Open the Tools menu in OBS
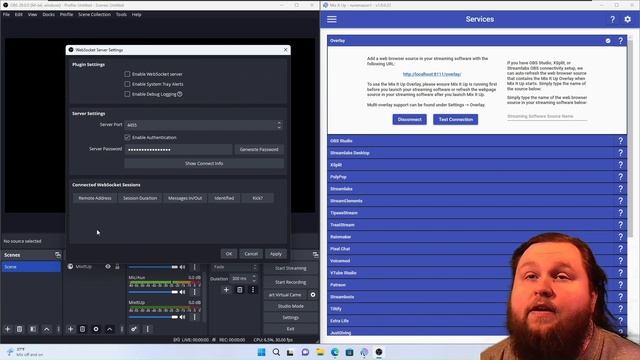The image size is (640, 360). pyautogui.click(x=121, y=14)
